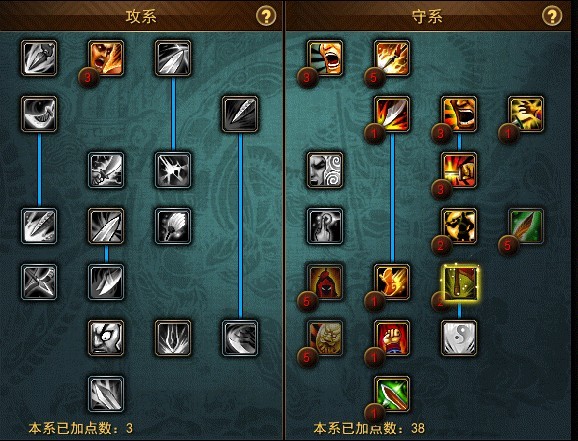578x441 pixels.
Task: Click the grey wide-eyed angry face skill
Action: (x=106, y=338)
